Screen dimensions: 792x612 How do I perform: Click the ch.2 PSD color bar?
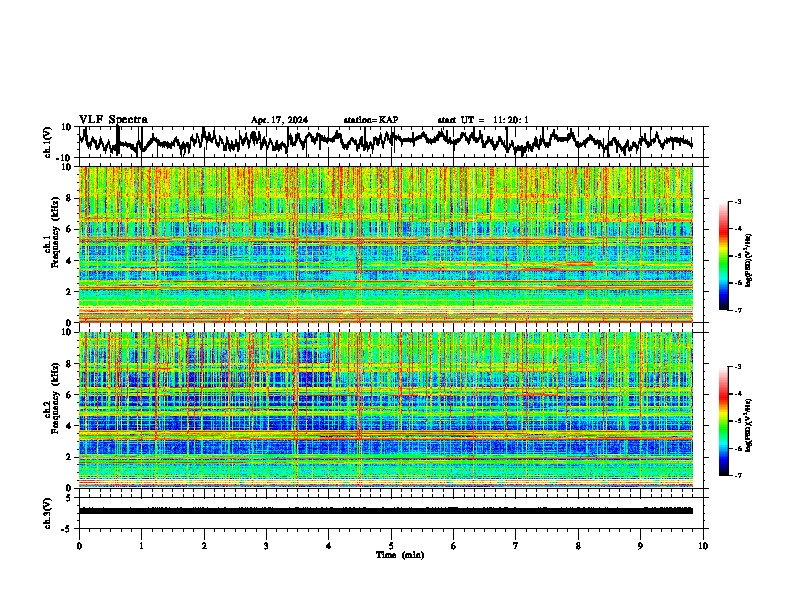tap(724, 421)
